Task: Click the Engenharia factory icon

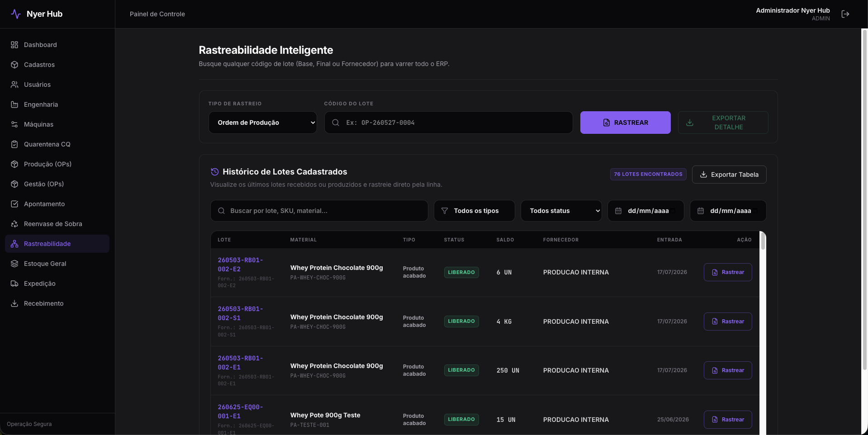Action: click(x=14, y=104)
